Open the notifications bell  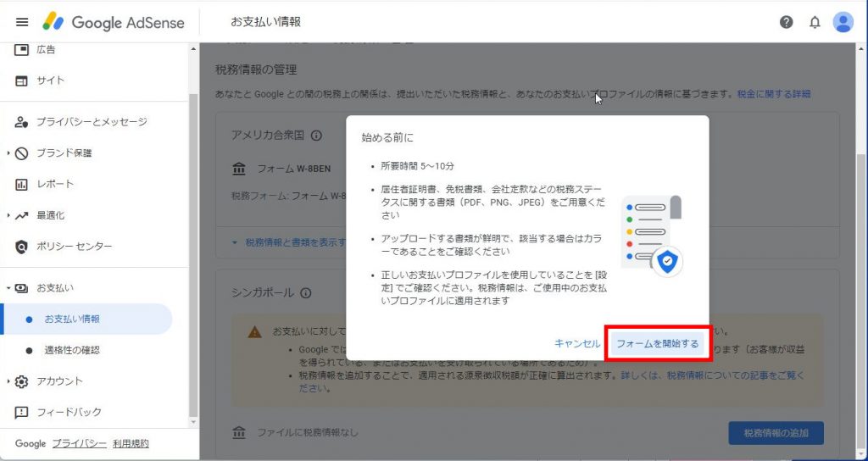coord(815,22)
